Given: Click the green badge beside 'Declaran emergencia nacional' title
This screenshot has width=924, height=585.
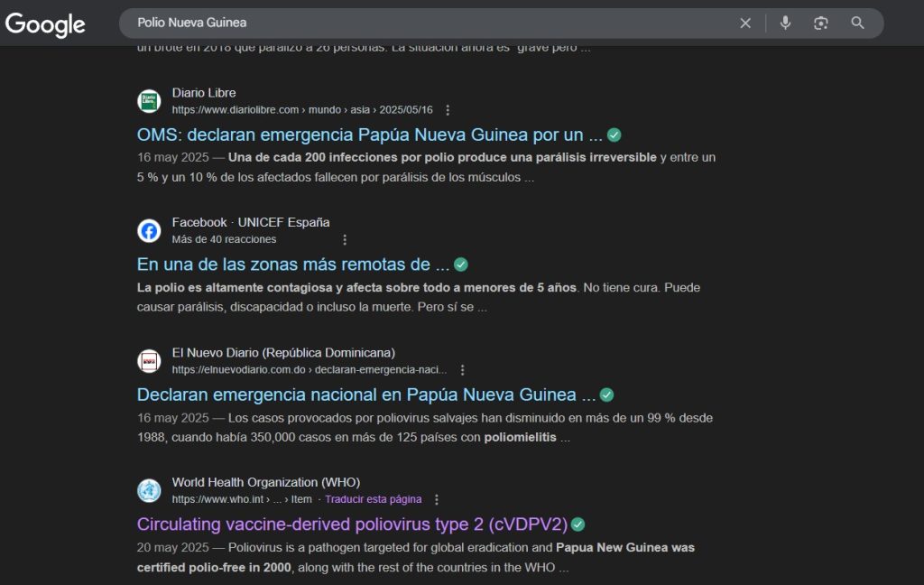Looking at the screenshot, I should click(606, 395).
